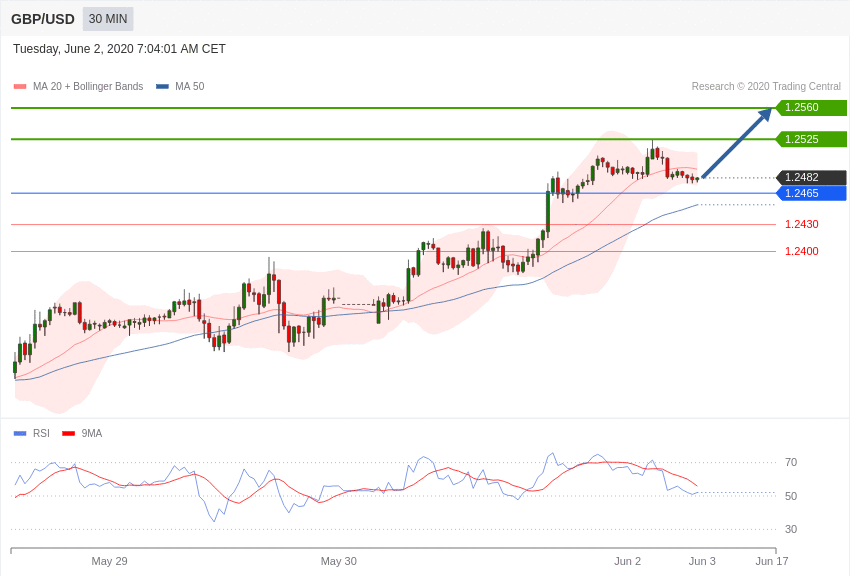Click the 30 MIN timeframe badge
Image resolution: width=850 pixels, height=576 pixels.
108,19
